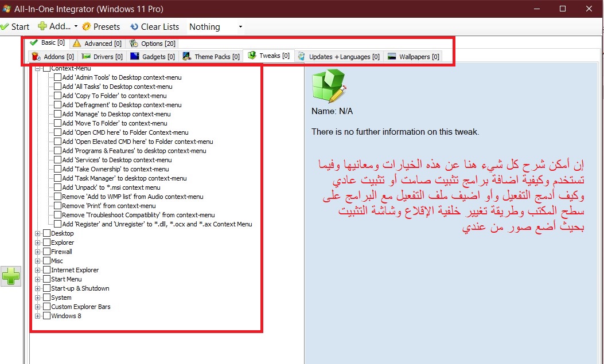The height and width of the screenshot is (364, 604).
Task: Click the Advanced warning triangle icon
Action: pos(77,44)
